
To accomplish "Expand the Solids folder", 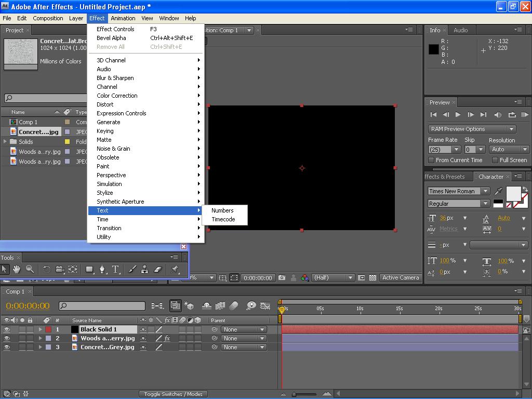I will (x=5, y=141).
